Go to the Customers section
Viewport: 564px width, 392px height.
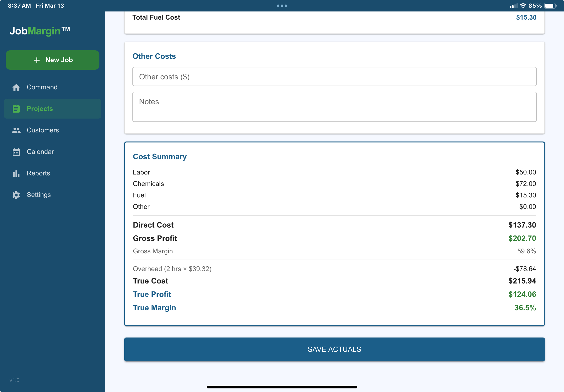[43, 130]
